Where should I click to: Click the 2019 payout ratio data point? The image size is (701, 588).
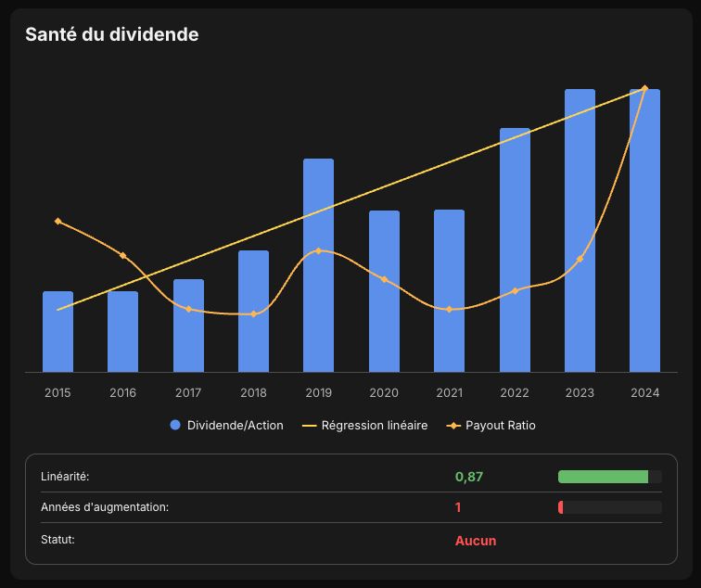pos(318,250)
